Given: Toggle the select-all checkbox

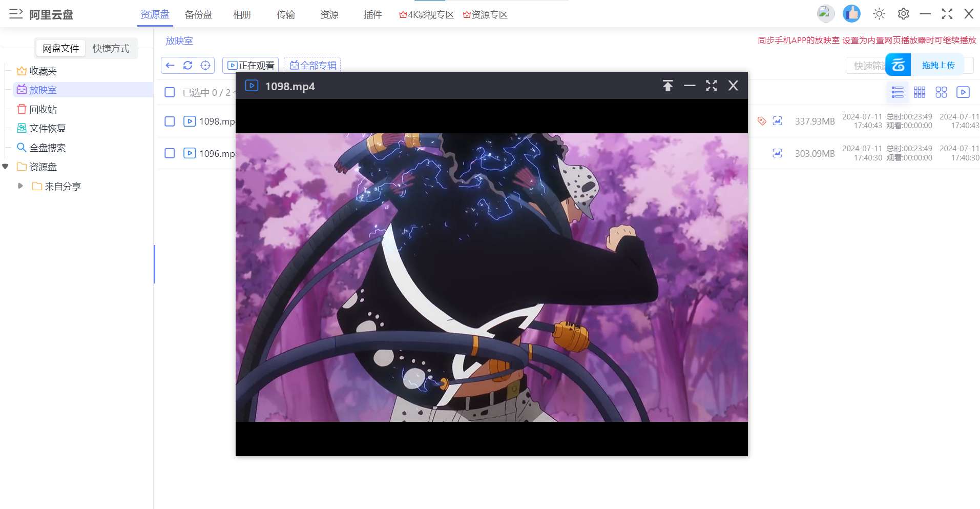Looking at the screenshot, I should click(170, 92).
